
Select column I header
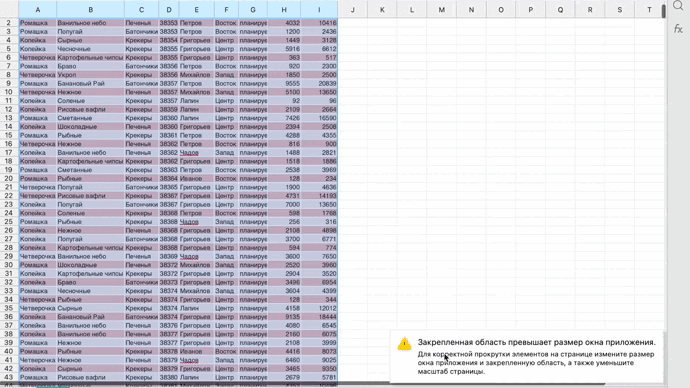coord(319,9)
